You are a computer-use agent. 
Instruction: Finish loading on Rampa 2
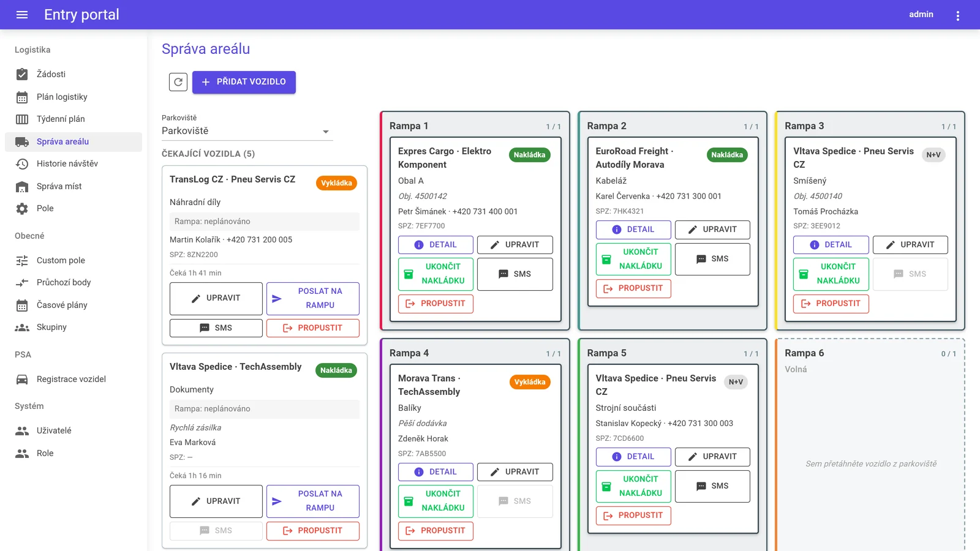(633, 259)
